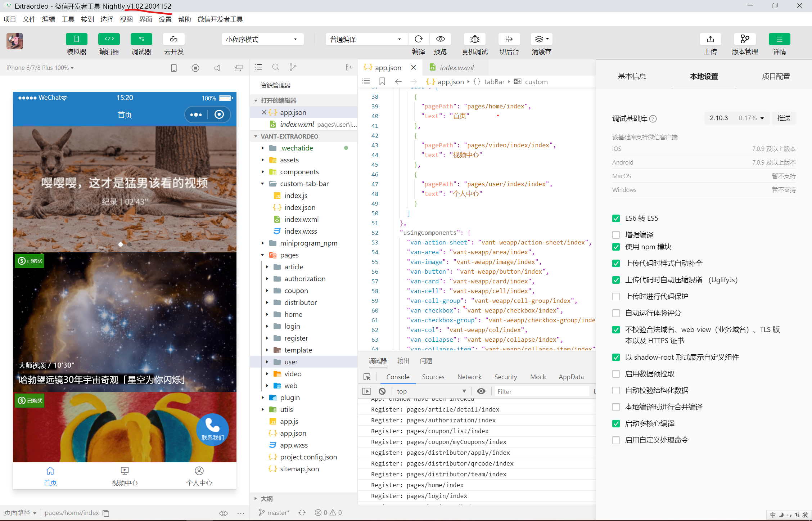Open the debug base library version dropdown
Screen dimensions: 812x521
click(x=736, y=118)
